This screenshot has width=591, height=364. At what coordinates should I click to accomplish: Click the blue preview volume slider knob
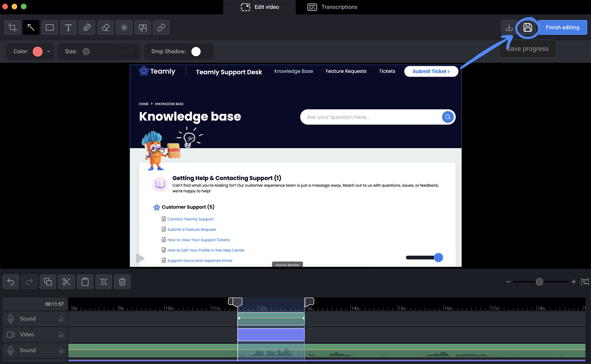pyautogui.click(x=438, y=257)
